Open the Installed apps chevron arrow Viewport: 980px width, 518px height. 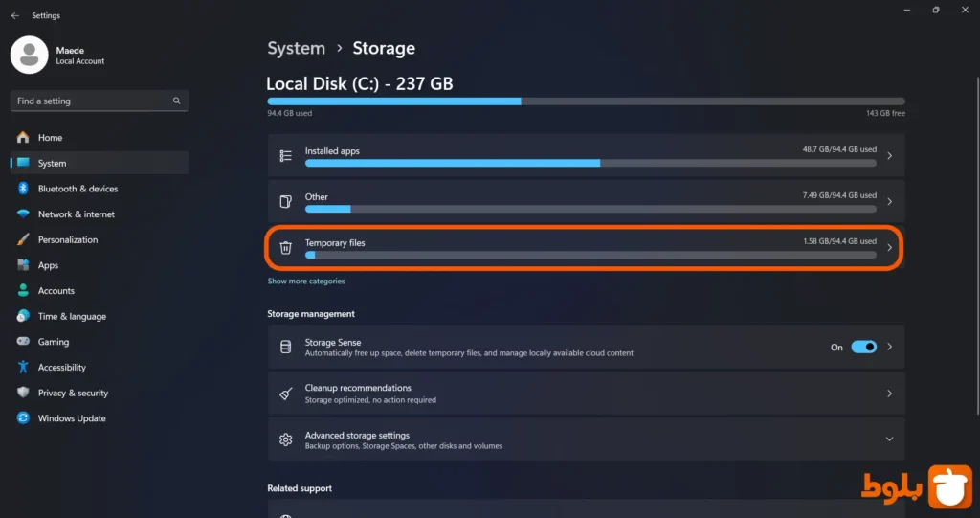(889, 155)
